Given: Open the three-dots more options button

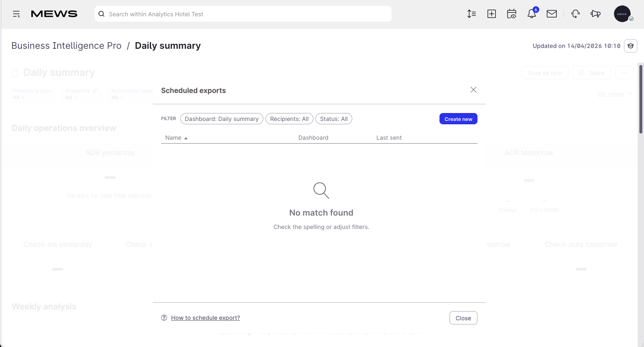Looking at the screenshot, I should point(624,73).
